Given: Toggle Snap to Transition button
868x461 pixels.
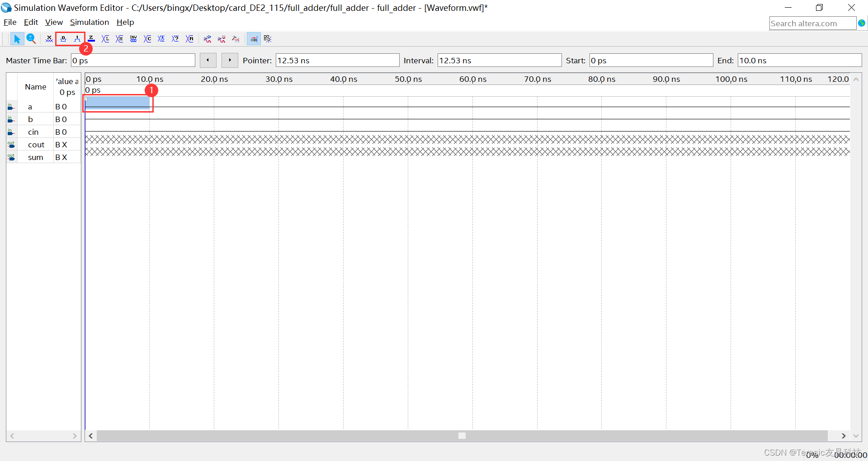Looking at the screenshot, I should coord(254,39).
